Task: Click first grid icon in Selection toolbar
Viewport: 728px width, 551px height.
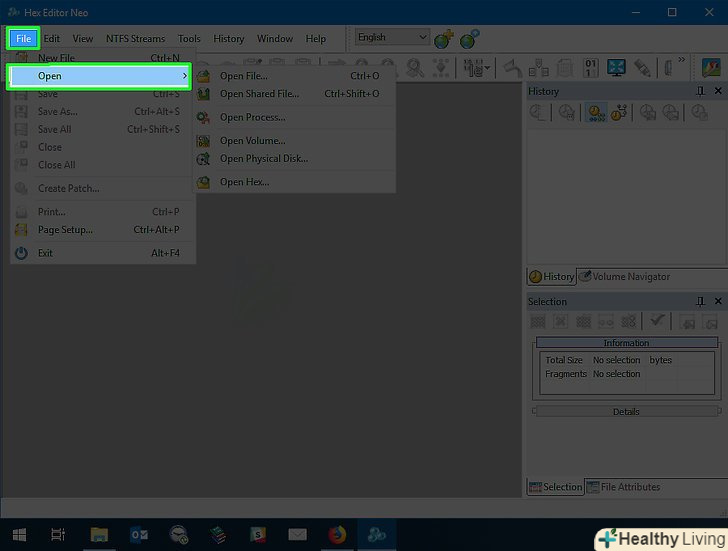Action: pyautogui.click(x=538, y=321)
